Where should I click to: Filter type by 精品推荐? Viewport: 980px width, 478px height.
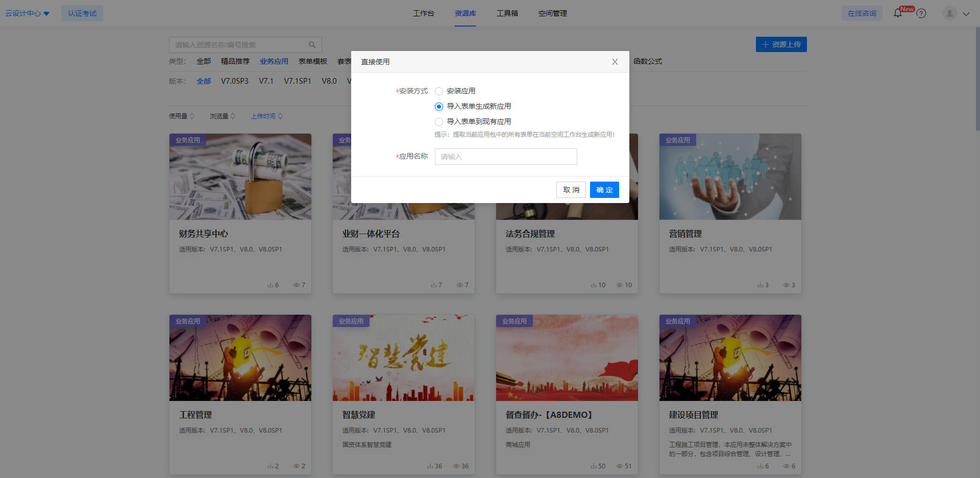(235, 61)
